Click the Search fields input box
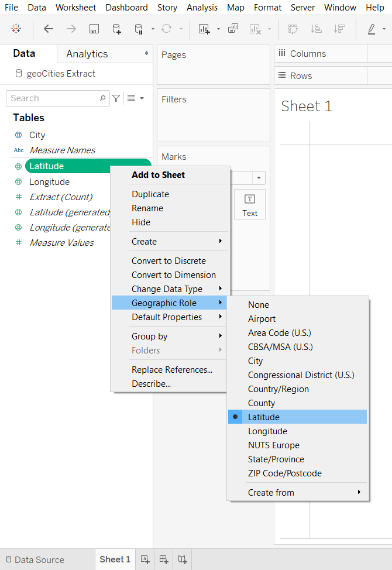The image size is (392, 570). point(53,98)
